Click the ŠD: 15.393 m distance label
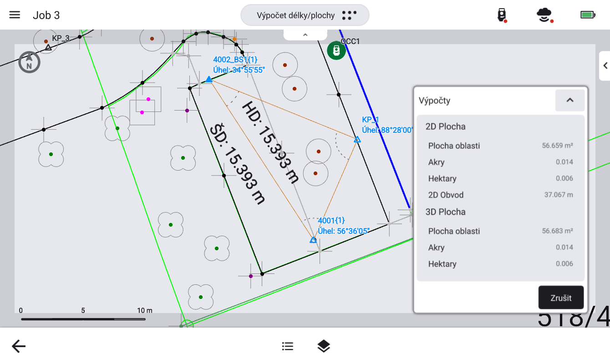 237,164
